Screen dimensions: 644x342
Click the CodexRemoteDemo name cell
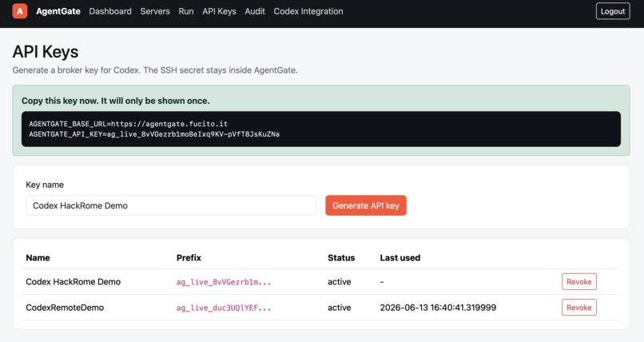tap(65, 308)
